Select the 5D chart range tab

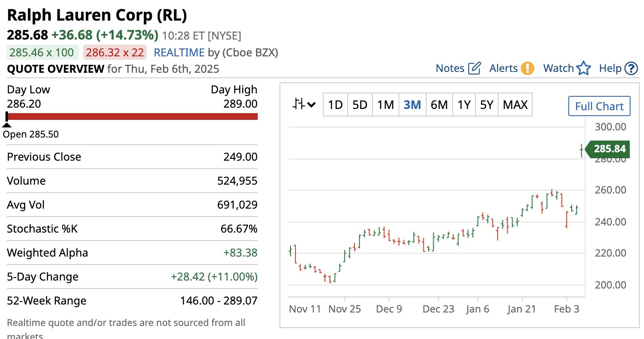(360, 104)
